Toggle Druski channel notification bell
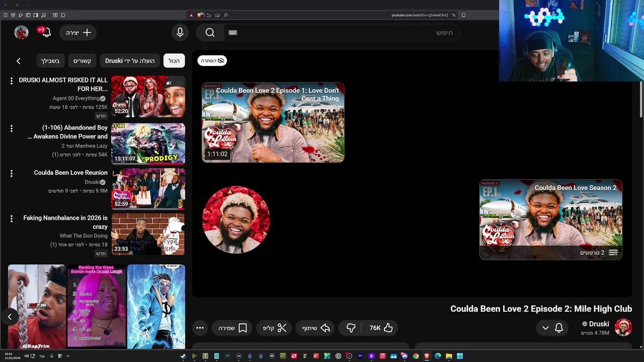 (559, 328)
